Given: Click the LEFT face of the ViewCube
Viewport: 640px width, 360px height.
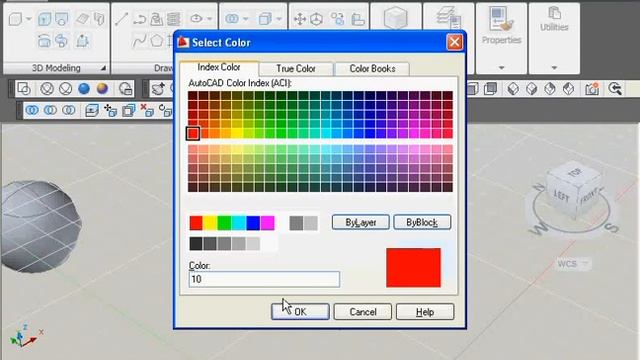Looking at the screenshot, I should click(561, 196).
